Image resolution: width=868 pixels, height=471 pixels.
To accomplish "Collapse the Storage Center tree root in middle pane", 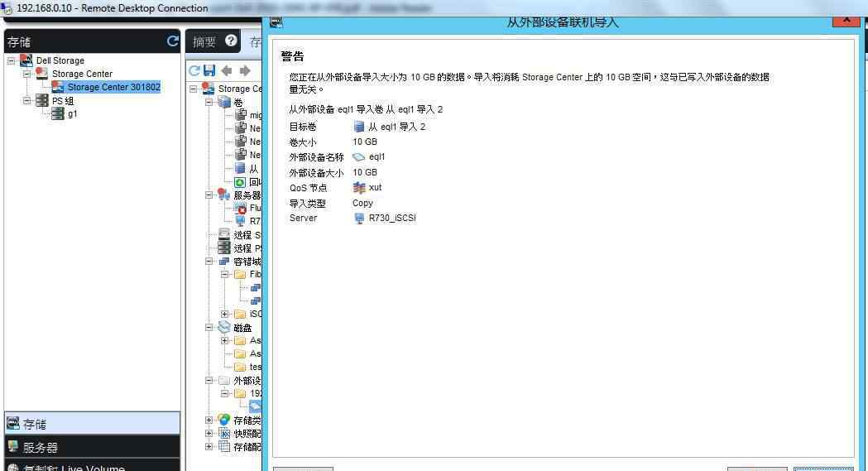I will (x=193, y=89).
